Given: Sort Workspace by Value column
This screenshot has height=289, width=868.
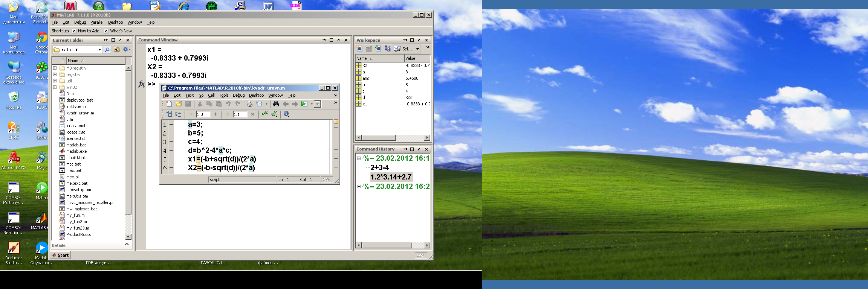Looking at the screenshot, I should [x=417, y=58].
